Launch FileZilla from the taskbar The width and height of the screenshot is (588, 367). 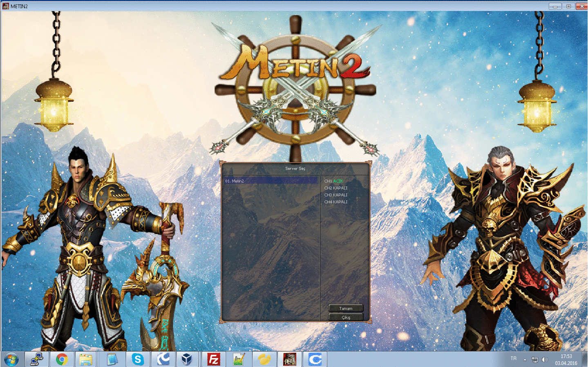(213, 360)
